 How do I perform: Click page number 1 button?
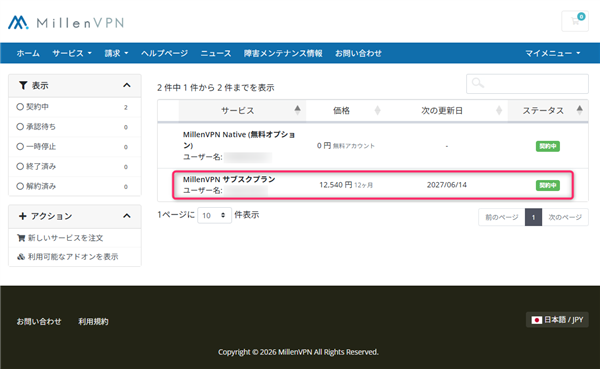[533, 217]
